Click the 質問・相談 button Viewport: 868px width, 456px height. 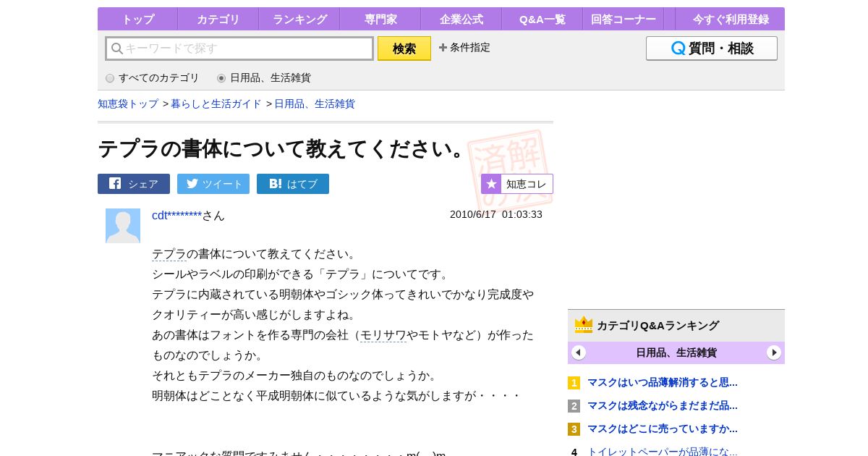pos(712,48)
